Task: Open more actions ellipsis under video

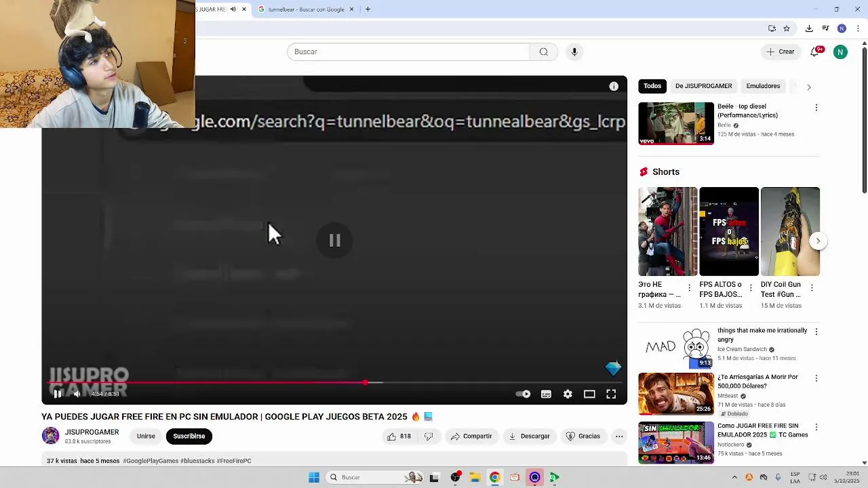Action: pos(619,436)
